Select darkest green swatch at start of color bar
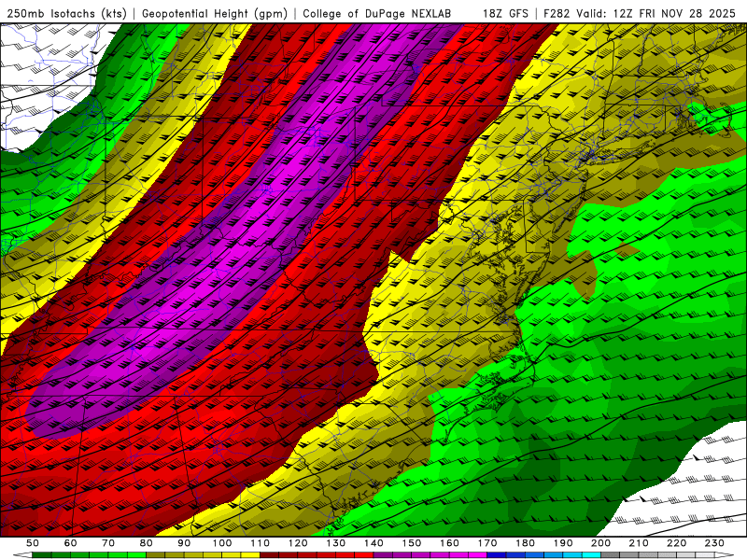This screenshot has height=560, width=747. (x=41, y=554)
